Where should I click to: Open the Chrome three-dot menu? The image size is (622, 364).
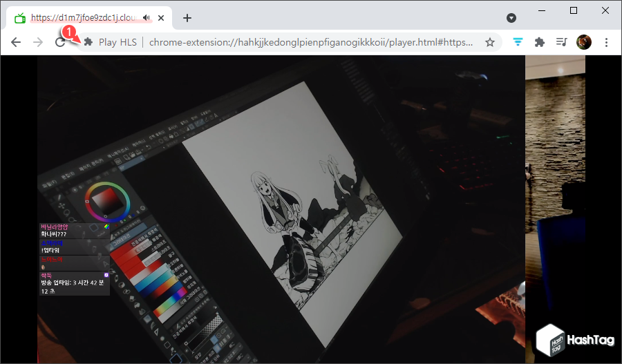[606, 42]
